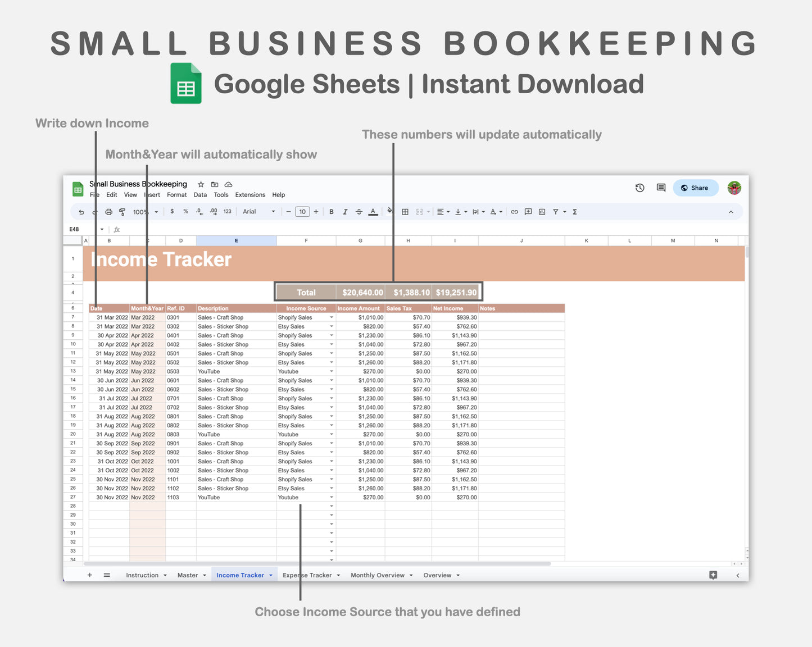Insert a link using the toolbar icon
812x647 pixels.
pyautogui.click(x=514, y=212)
